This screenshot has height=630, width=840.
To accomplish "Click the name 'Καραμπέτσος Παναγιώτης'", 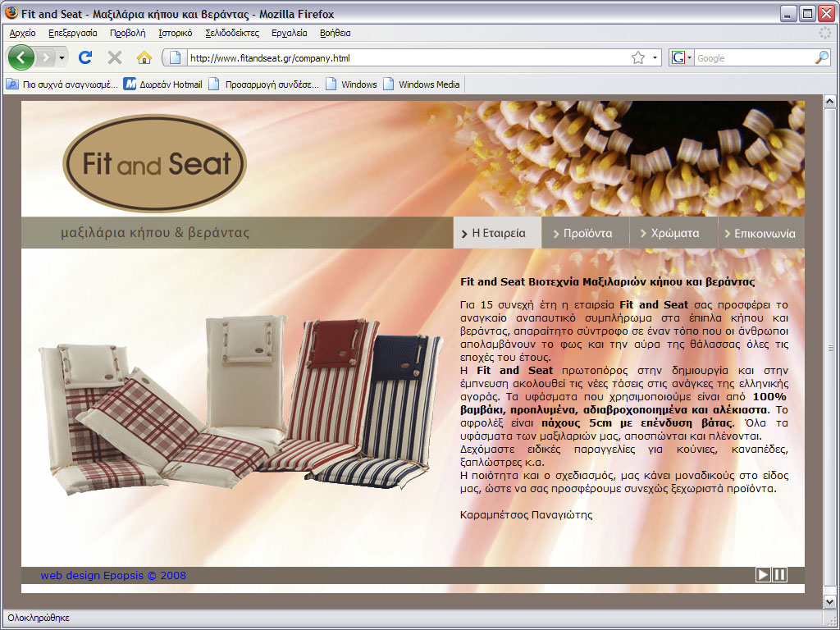I will pyautogui.click(x=526, y=515).
